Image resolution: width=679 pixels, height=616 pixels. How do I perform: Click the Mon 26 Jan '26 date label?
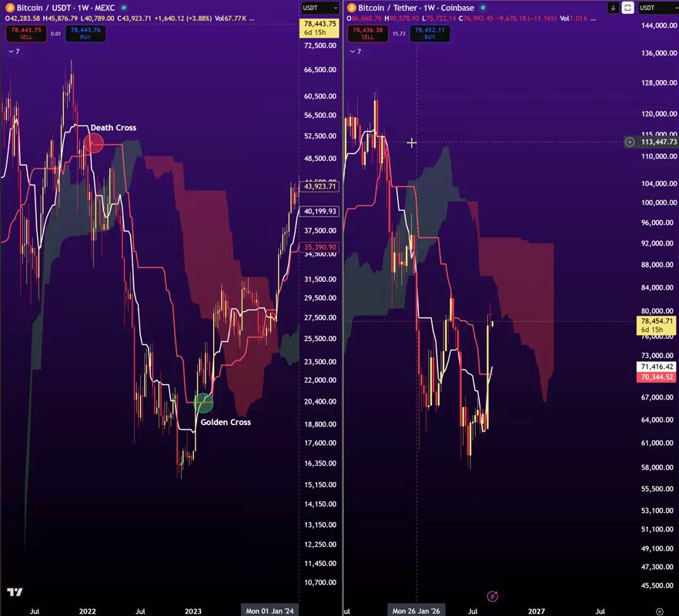coord(416,611)
